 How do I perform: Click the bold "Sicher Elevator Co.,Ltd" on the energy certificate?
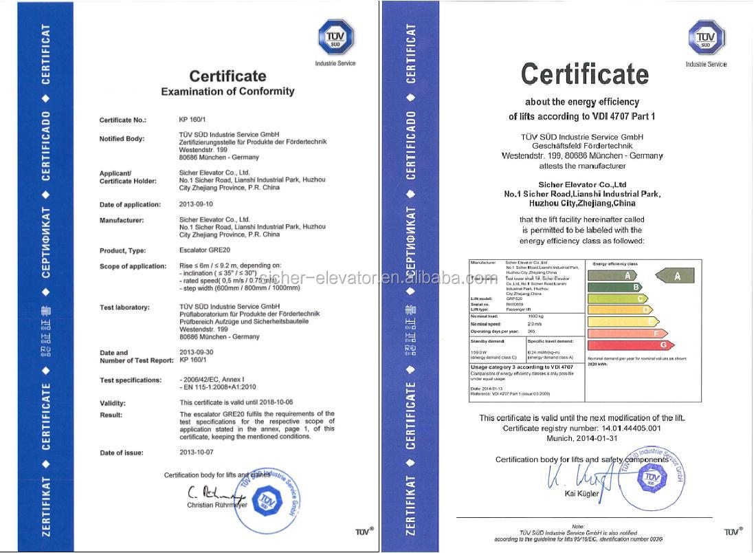(582, 185)
